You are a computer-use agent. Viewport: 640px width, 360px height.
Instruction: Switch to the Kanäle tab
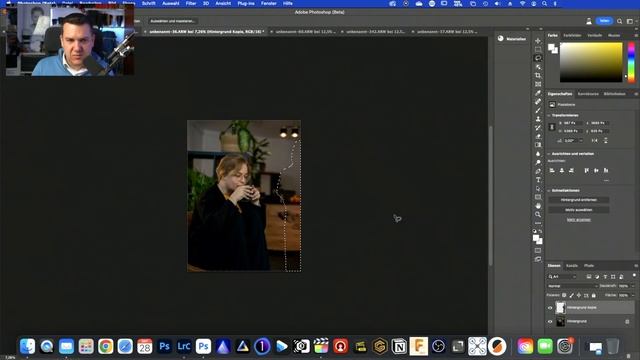[x=572, y=266]
